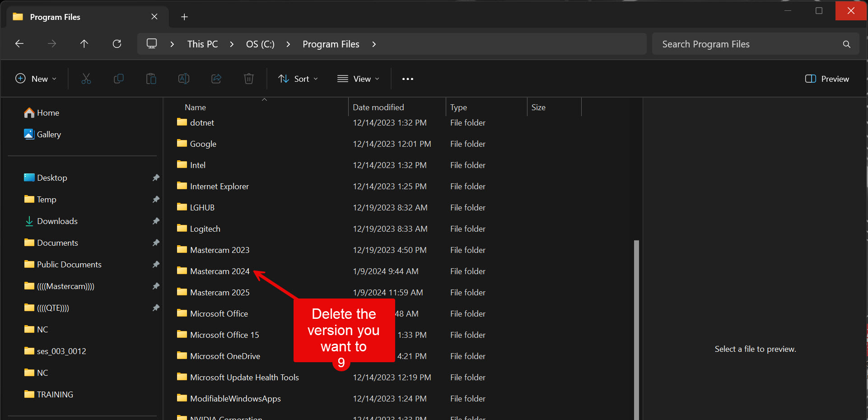
Task: Open the Sort dropdown menu
Action: [298, 79]
